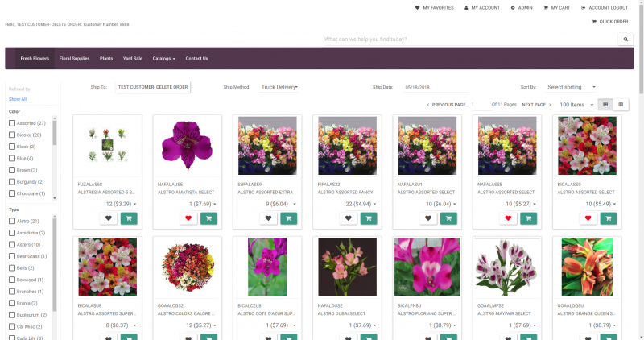Viewport: 644px width, 340px height.
Task: Open the ALSTRO ORANGE QUEEN thumbnail
Action: point(587,267)
